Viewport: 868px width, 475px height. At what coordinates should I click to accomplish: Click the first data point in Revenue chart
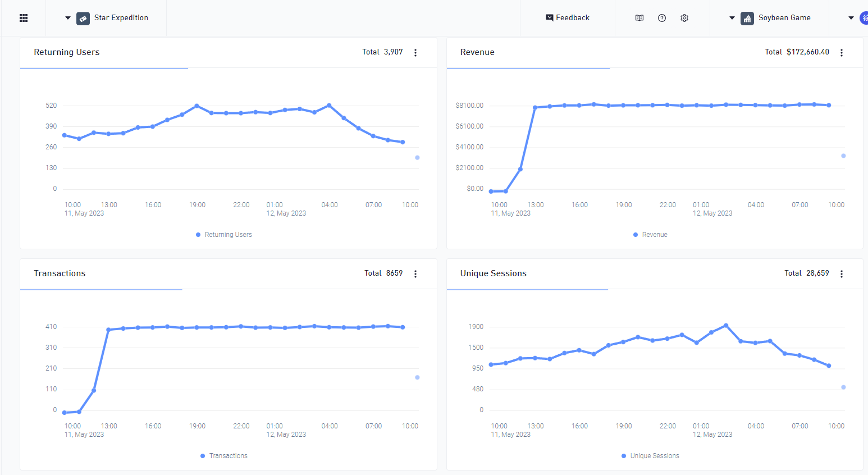[491, 191]
